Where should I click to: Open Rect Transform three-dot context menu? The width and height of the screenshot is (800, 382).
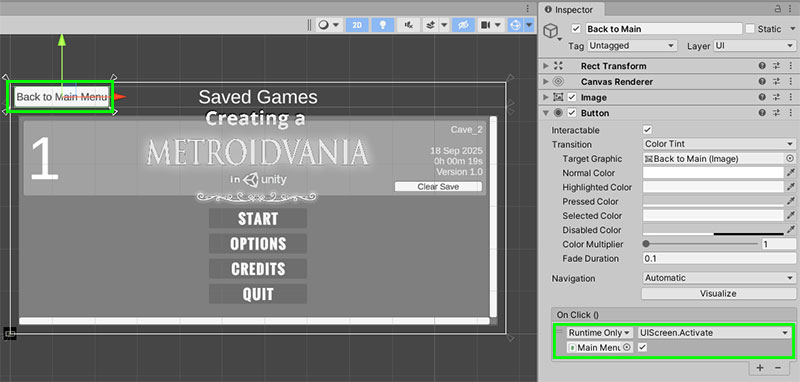tap(791, 66)
